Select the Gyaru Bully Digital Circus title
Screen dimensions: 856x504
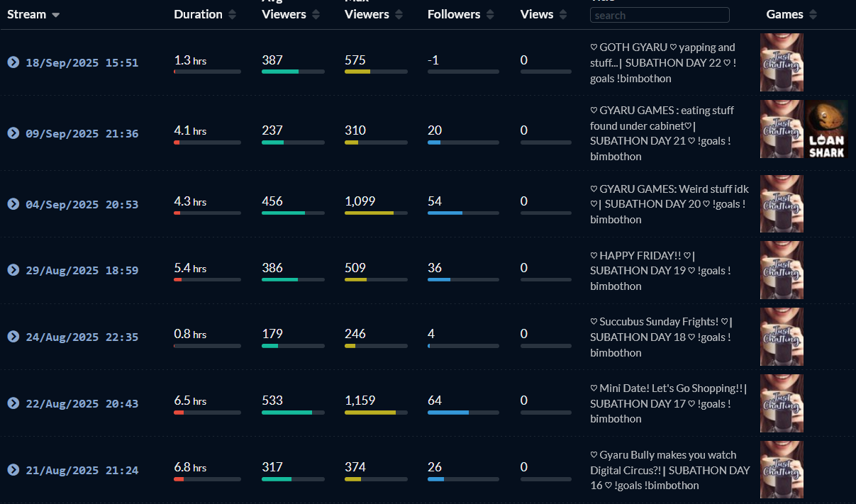tap(669, 470)
